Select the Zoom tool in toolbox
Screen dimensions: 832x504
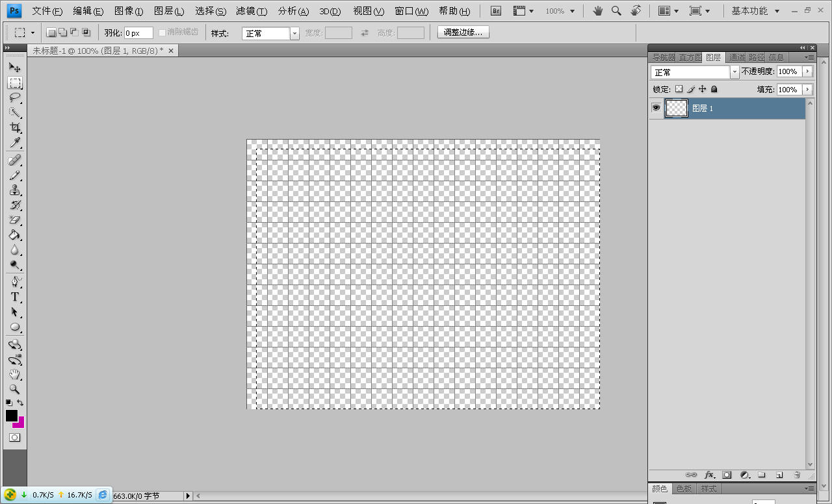tap(14, 389)
